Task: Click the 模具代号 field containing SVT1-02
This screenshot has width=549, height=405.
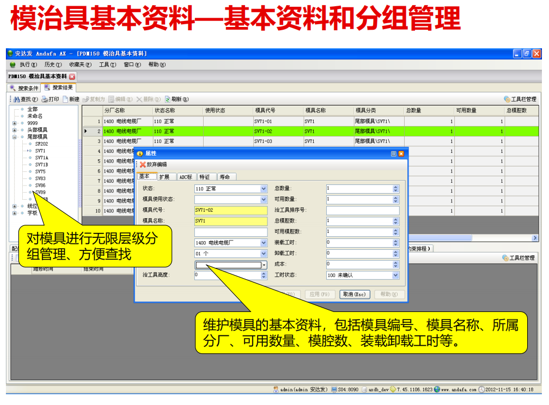Action: 231,210
